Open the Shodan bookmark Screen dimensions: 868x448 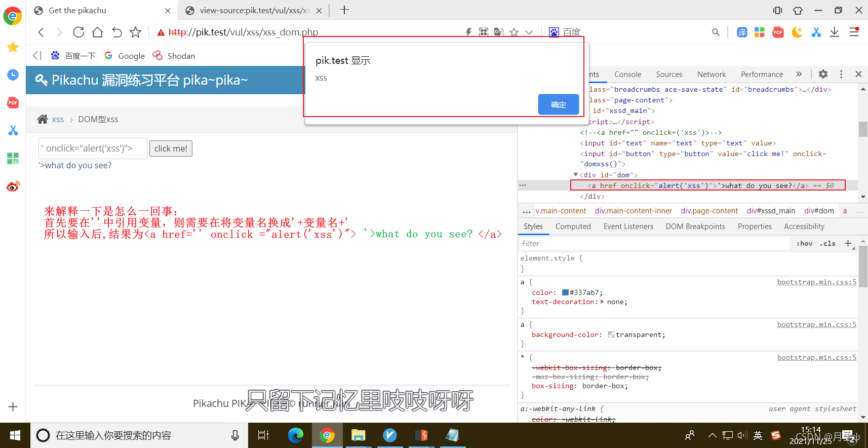pos(174,56)
